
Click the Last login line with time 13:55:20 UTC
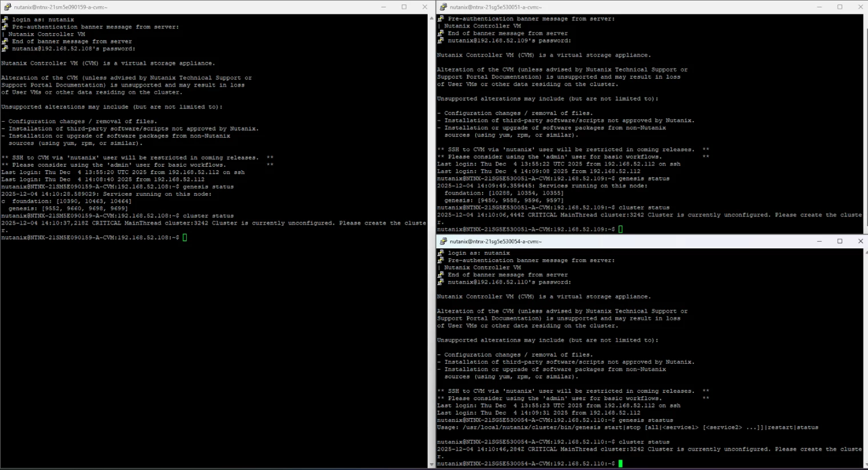123,172
